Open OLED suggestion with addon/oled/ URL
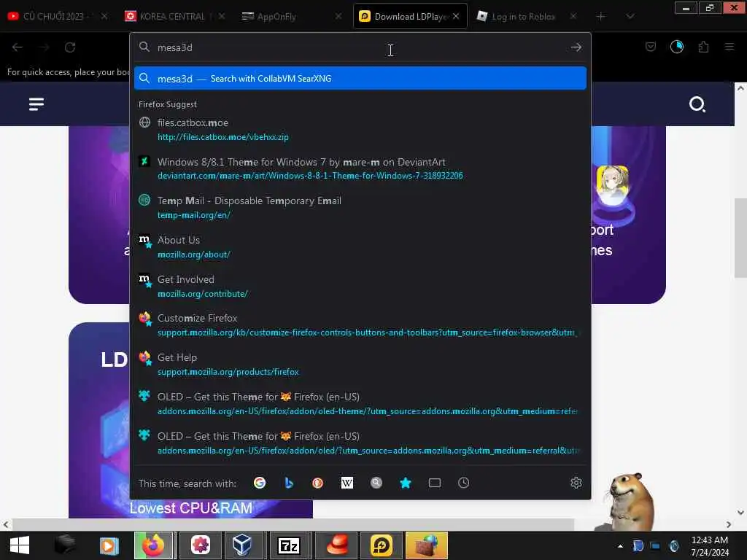This screenshot has height=560, width=747. click(360, 443)
